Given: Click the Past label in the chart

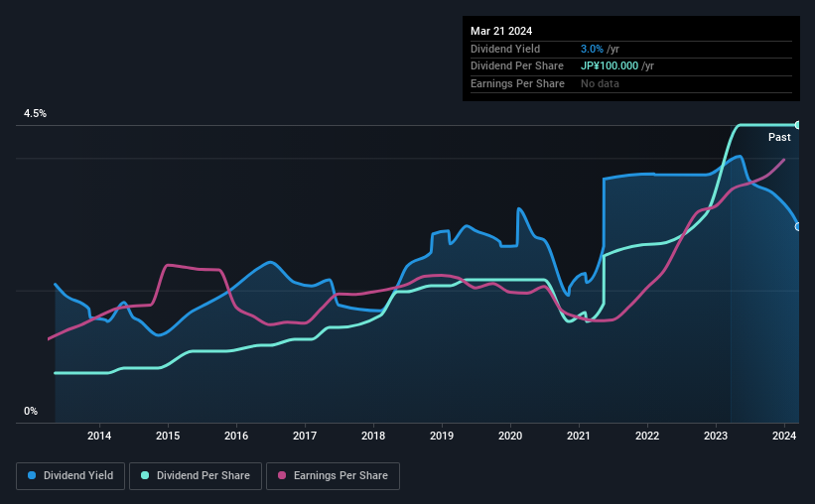Looking at the screenshot, I should point(779,137).
